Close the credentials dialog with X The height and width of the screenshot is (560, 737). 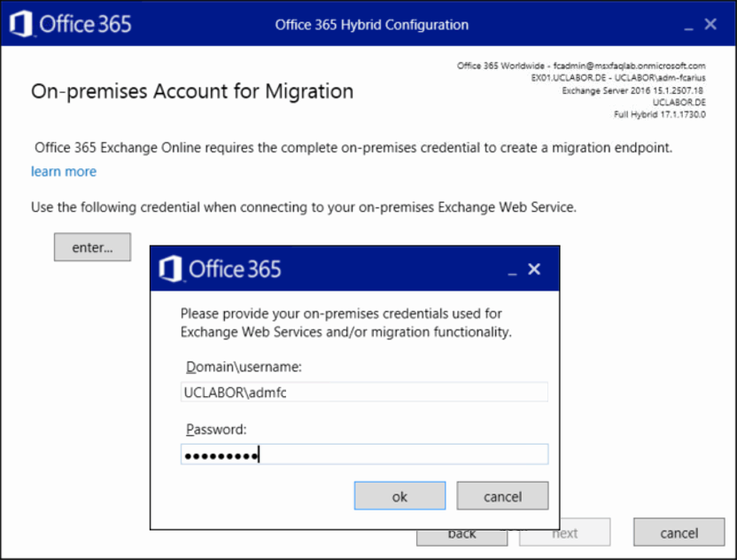(534, 269)
